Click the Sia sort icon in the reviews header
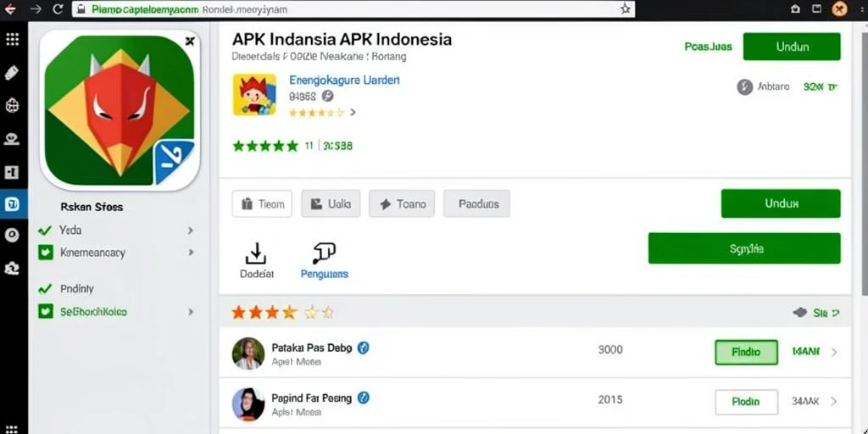 point(799,313)
